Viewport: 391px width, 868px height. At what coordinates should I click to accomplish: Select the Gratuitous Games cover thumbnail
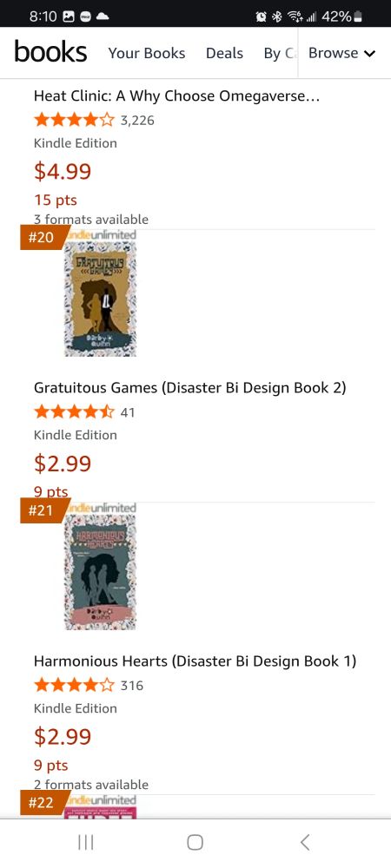100,299
